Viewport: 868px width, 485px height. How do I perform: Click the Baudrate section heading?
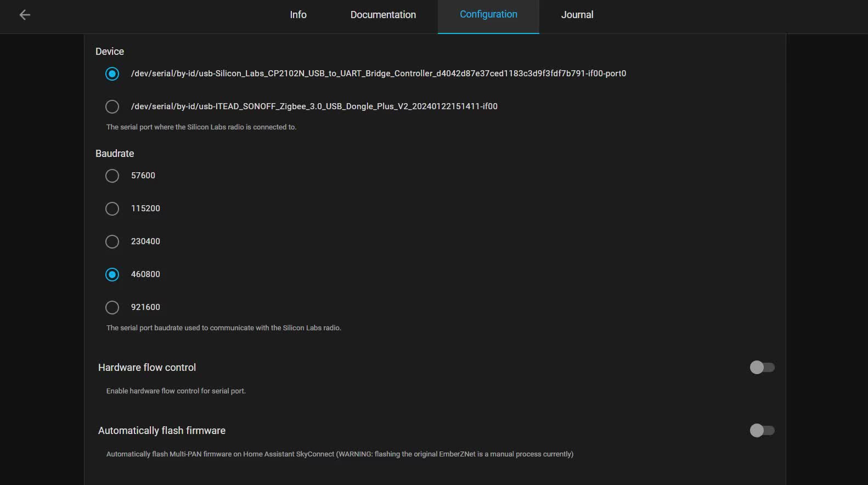(x=115, y=154)
